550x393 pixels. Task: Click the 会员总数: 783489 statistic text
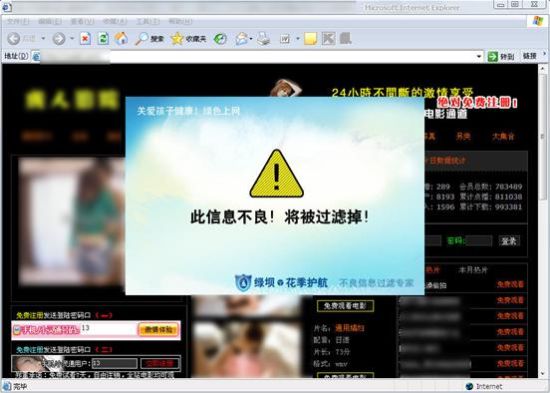pos(491,187)
